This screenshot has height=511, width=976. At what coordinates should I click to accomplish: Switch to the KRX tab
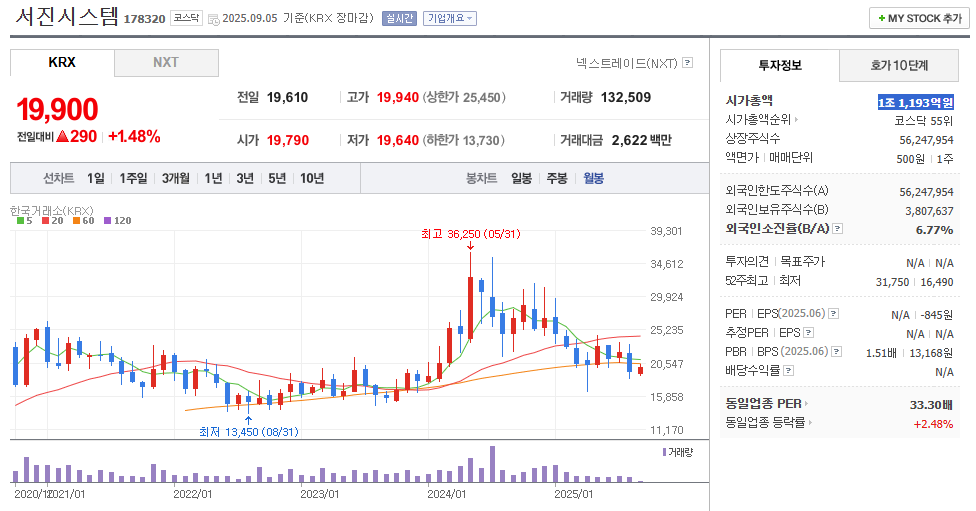tap(62, 63)
